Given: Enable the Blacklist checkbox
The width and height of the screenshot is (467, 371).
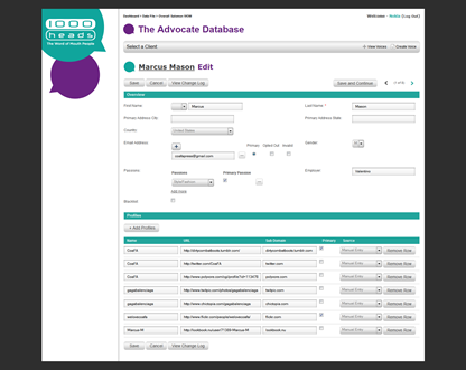Looking at the screenshot, I should point(173,200).
